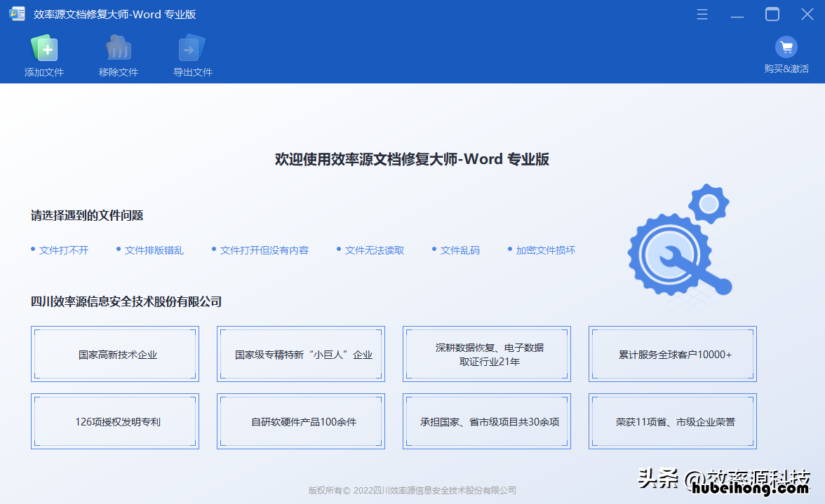Choose 文件打开但没有内容 option
This screenshot has width=825, height=504.
tap(264, 250)
